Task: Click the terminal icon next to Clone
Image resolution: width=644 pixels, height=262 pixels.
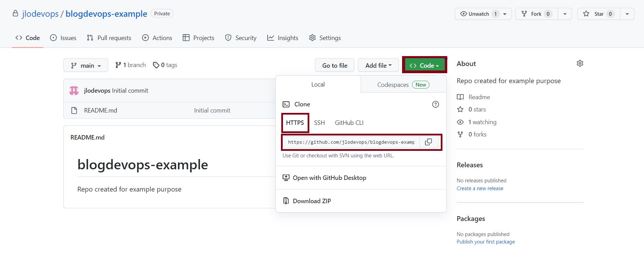Action: click(286, 104)
